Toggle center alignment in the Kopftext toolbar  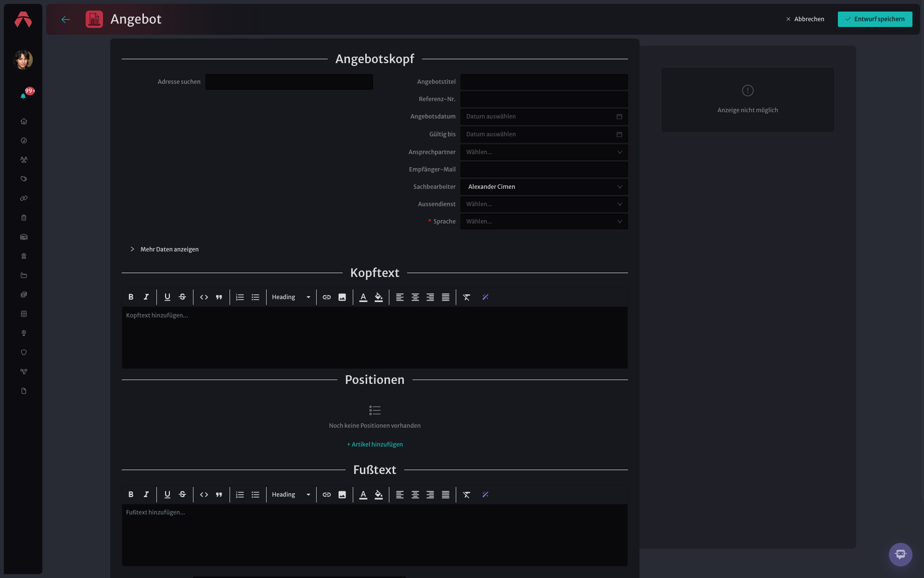(x=415, y=297)
